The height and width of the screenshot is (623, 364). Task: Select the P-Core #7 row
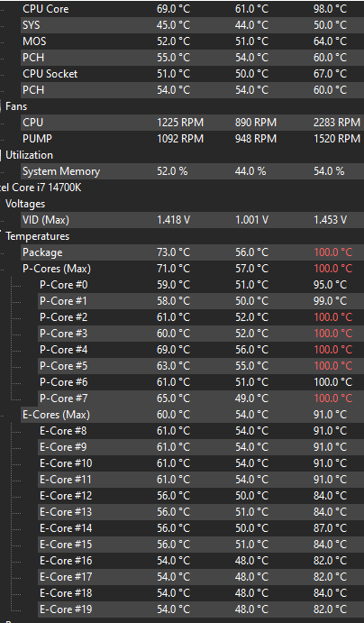click(201, 399)
